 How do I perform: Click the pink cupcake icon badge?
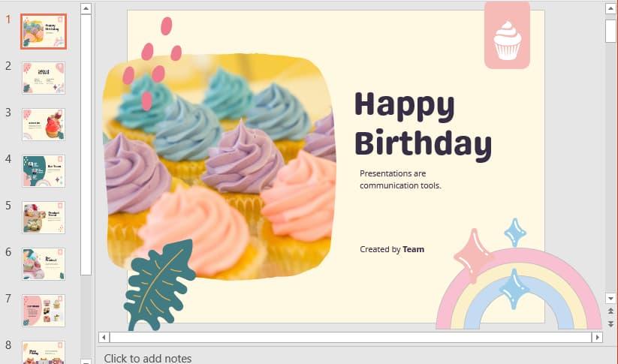[508, 35]
